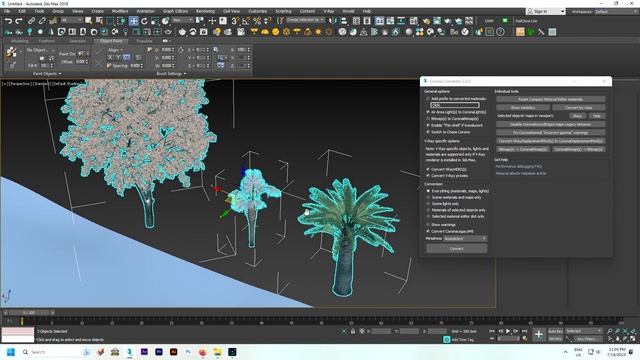Toggle Area lights to CoronaLights checkbox

[428, 112]
